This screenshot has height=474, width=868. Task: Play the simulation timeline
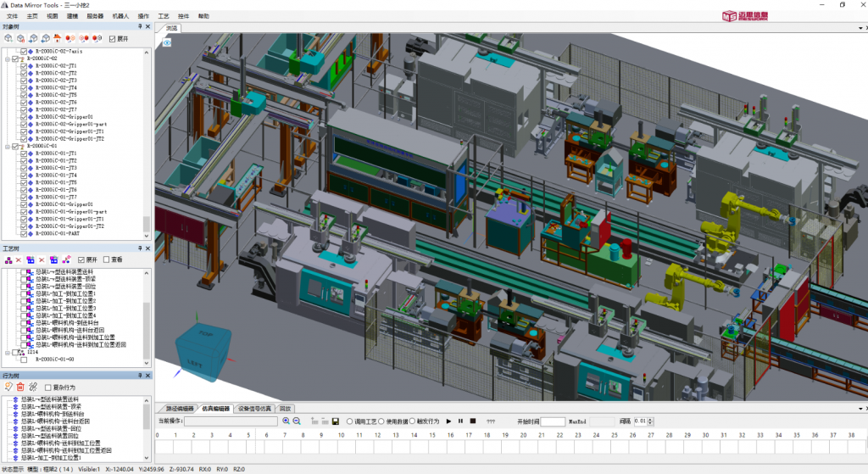(x=448, y=421)
